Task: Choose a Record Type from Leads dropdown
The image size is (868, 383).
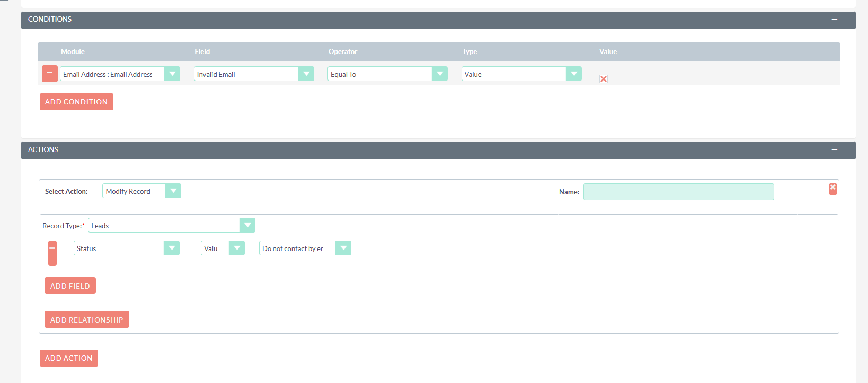Action: coord(171,226)
